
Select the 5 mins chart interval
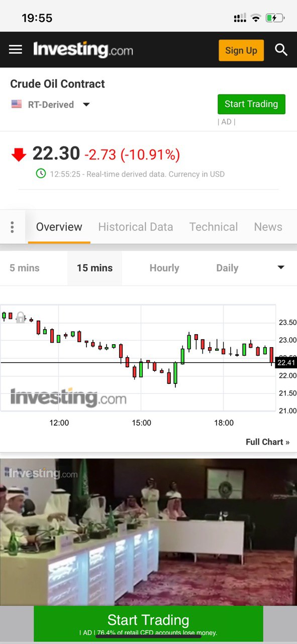coord(25,268)
